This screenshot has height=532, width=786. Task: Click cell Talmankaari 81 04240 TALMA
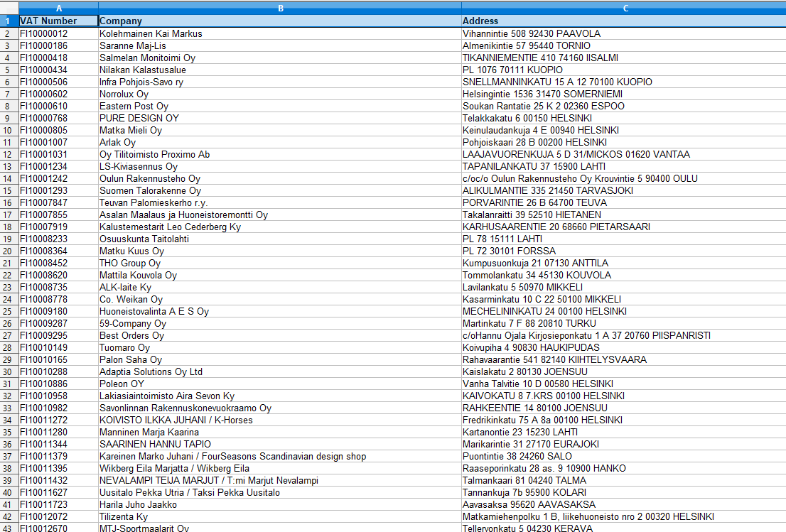623,481
